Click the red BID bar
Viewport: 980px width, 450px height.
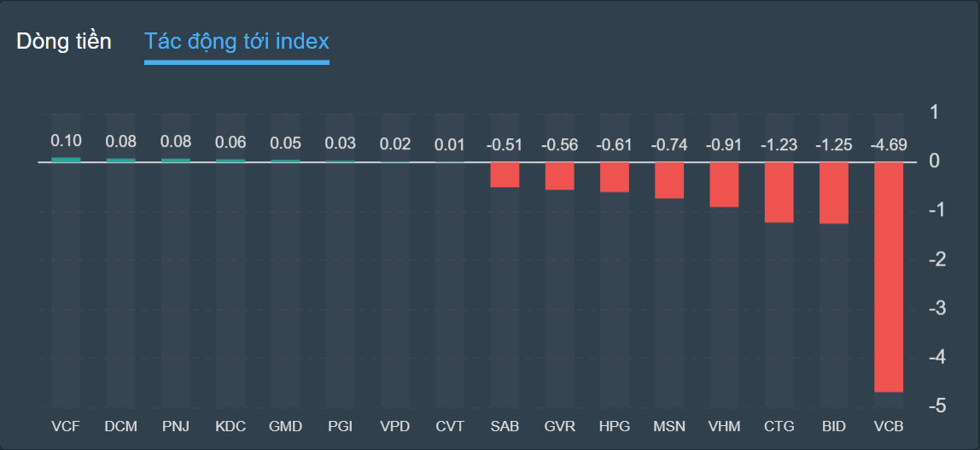(x=834, y=193)
